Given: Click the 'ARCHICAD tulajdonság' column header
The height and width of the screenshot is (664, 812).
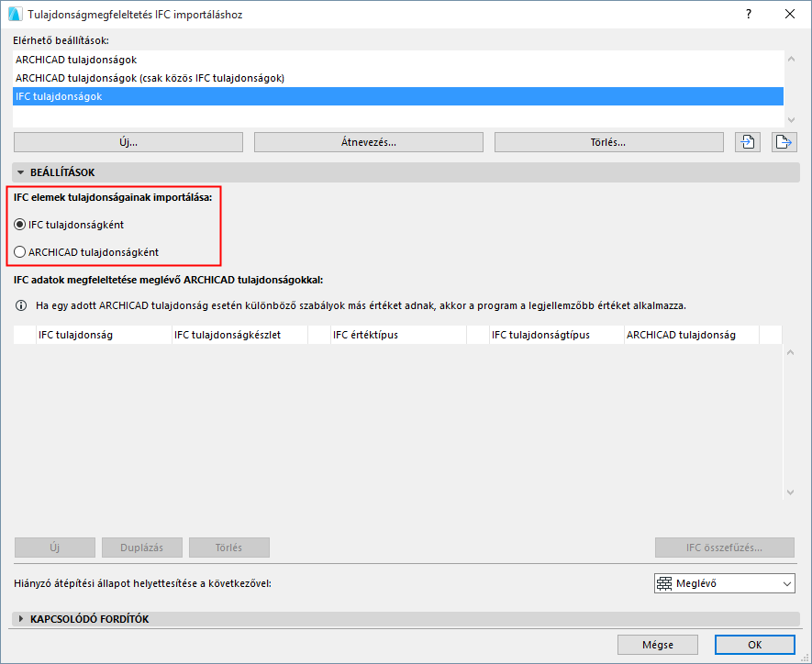Looking at the screenshot, I should [x=692, y=335].
